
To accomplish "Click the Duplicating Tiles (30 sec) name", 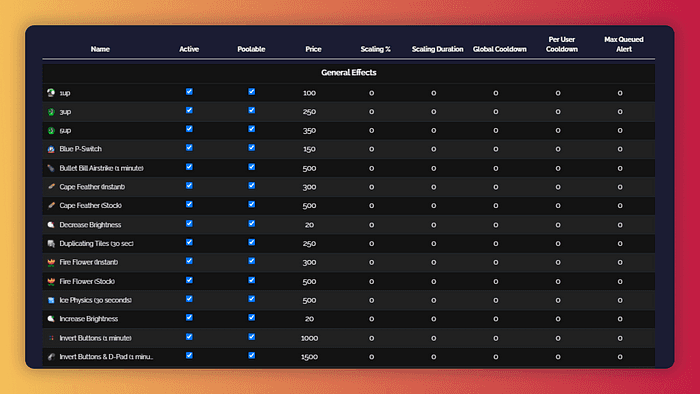I will tap(96, 244).
